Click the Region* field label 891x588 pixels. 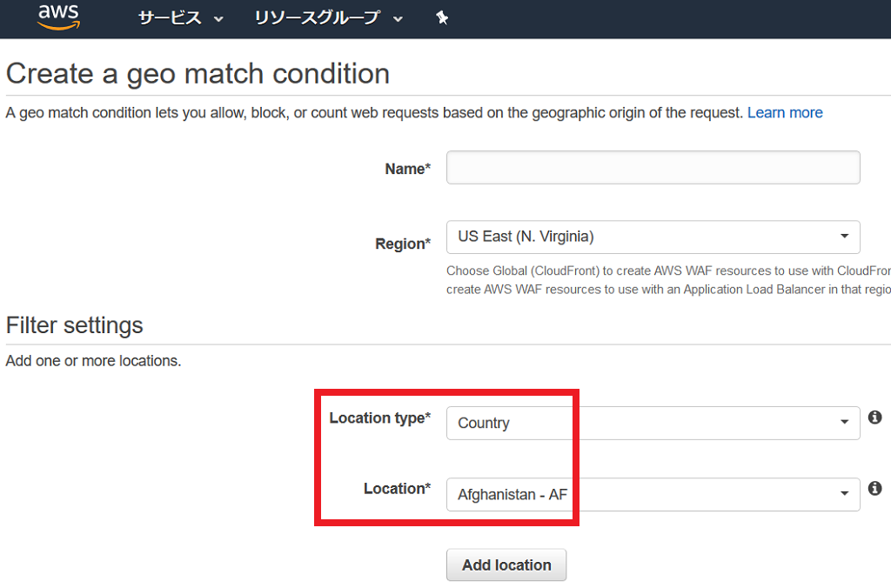point(402,244)
